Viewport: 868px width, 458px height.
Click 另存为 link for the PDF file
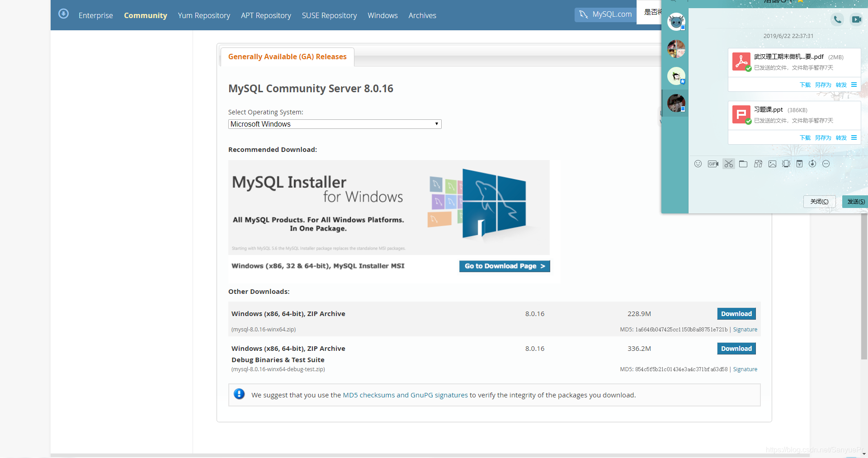pos(823,85)
